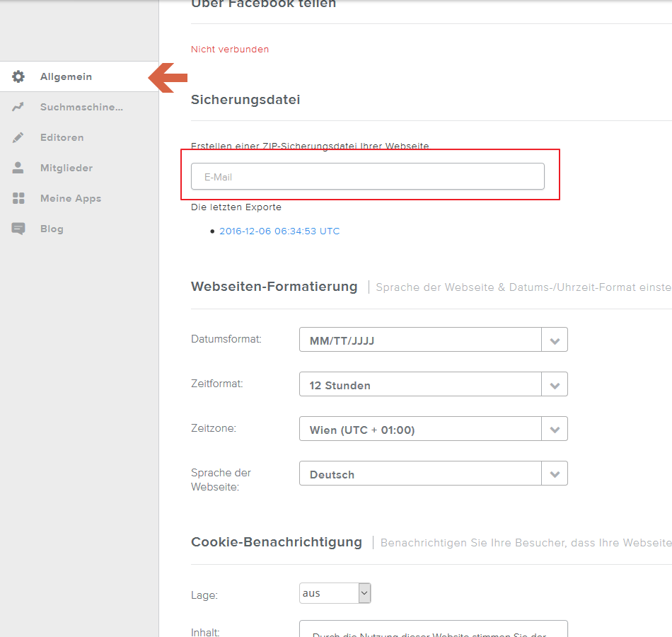The height and width of the screenshot is (637, 672).
Task: Click the person icon beside Mitglieder
Action: click(x=18, y=168)
